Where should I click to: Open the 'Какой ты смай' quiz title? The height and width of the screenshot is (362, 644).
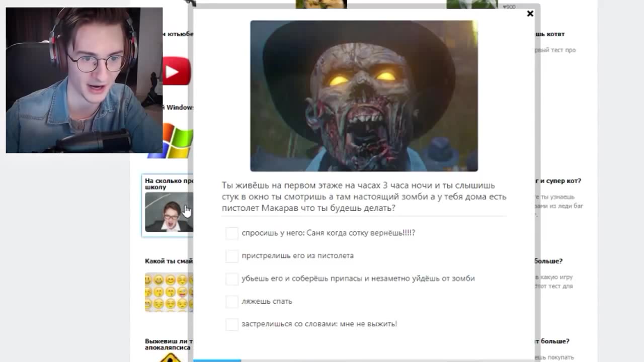169,261
